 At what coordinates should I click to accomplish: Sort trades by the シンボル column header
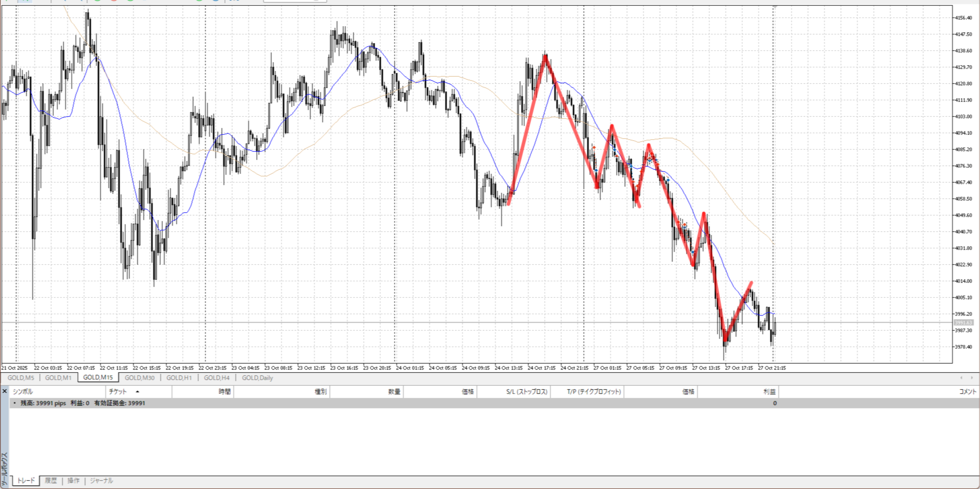pyautogui.click(x=23, y=392)
